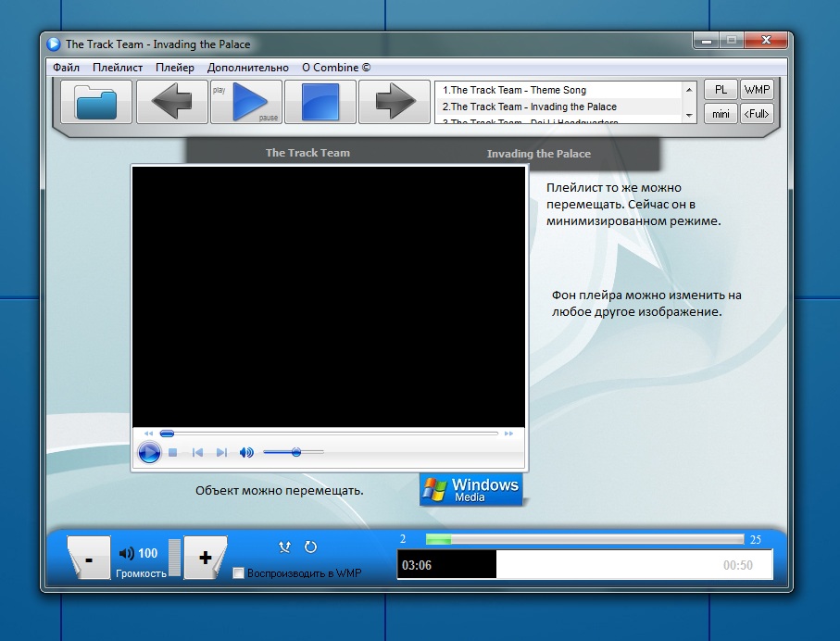The width and height of the screenshot is (840, 641).
Task: Skip to next track with right arrow
Action: (x=395, y=102)
